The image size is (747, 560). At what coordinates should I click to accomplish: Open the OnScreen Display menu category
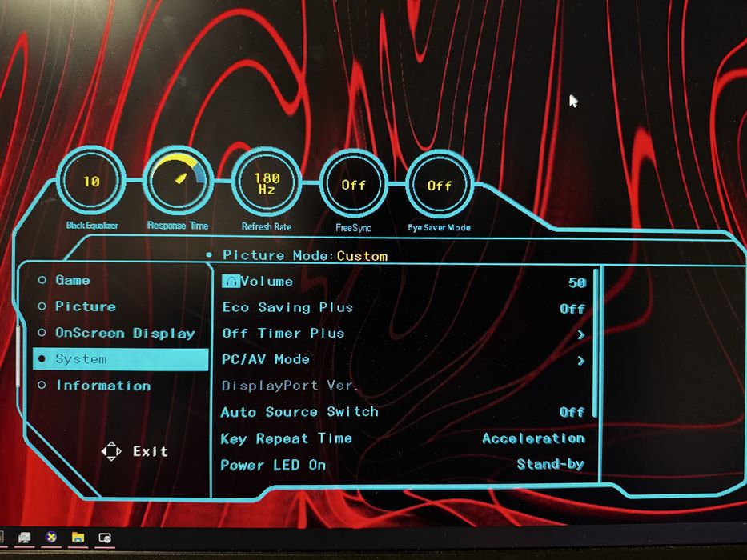coord(125,333)
